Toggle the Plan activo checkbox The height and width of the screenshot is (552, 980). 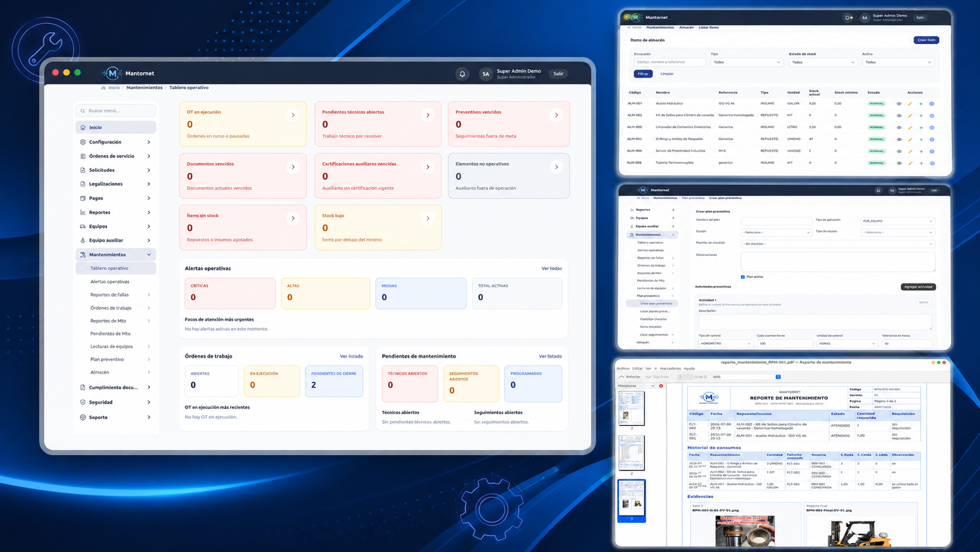click(x=743, y=277)
